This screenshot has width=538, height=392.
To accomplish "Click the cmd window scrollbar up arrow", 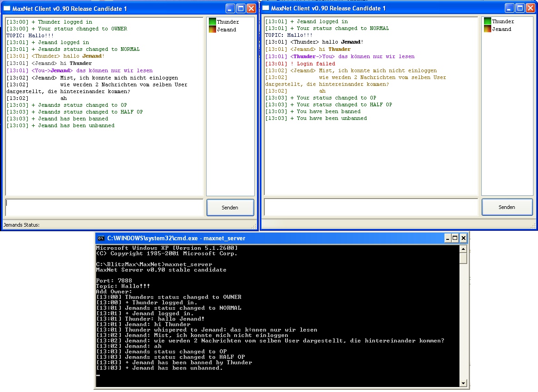I will [463, 249].
